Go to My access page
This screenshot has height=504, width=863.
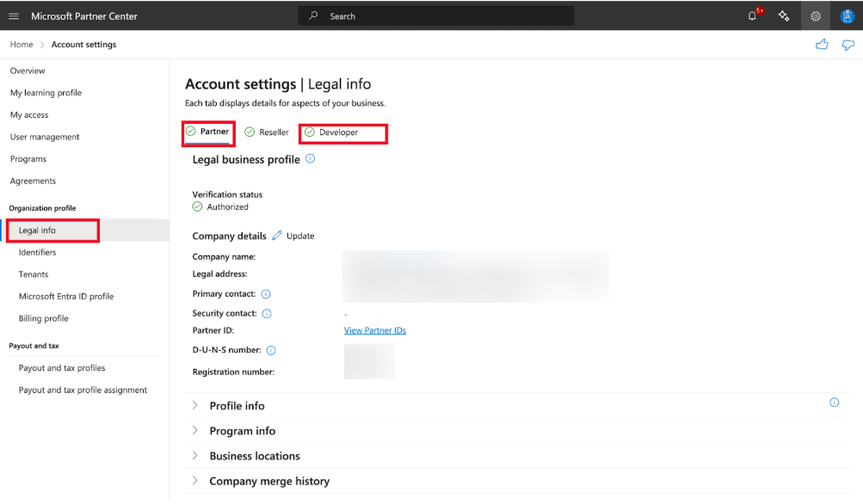pyautogui.click(x=29, y=115)
